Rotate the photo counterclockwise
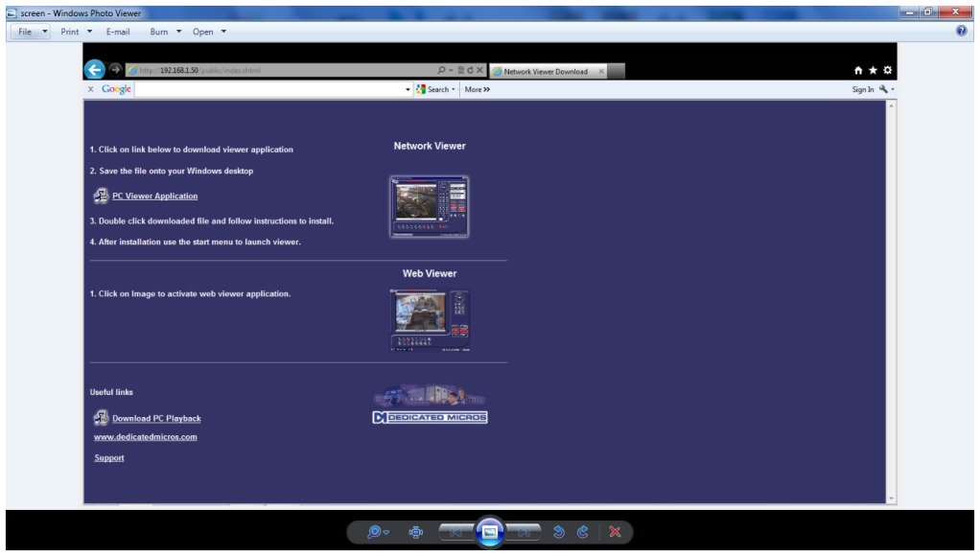The height and width of the screenshot is (556, 980). pyautogui.click(x=558, y=532)
